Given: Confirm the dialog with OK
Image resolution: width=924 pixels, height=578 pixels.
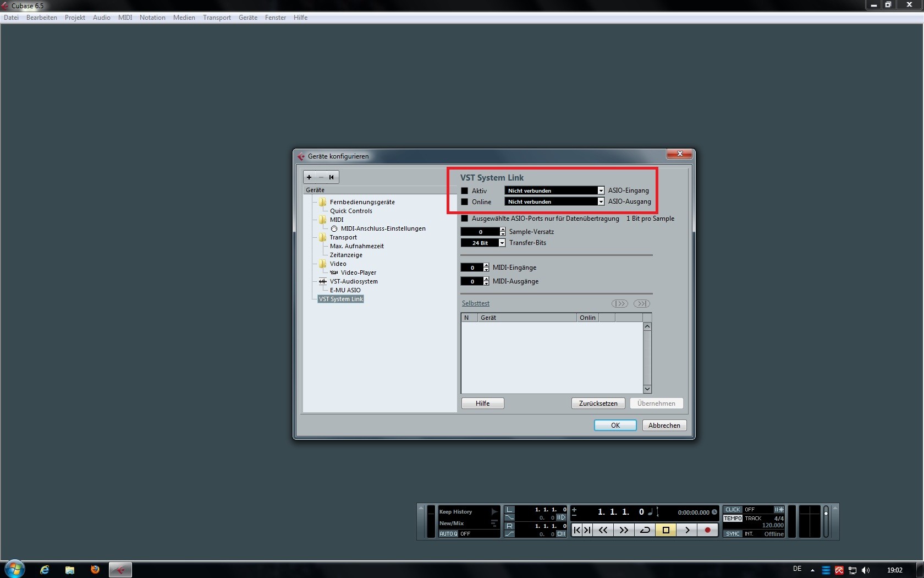Looking at the screenshot, I should pos(615,426).
